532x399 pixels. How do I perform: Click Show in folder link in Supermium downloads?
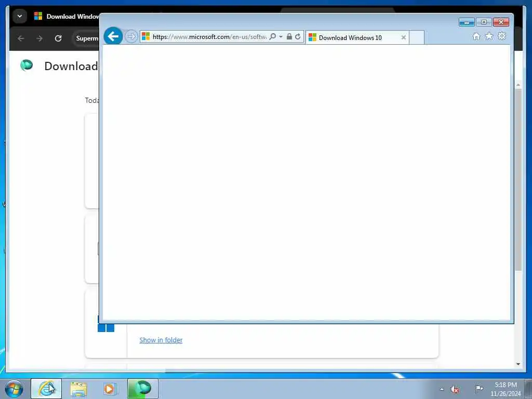pos(161,340)
